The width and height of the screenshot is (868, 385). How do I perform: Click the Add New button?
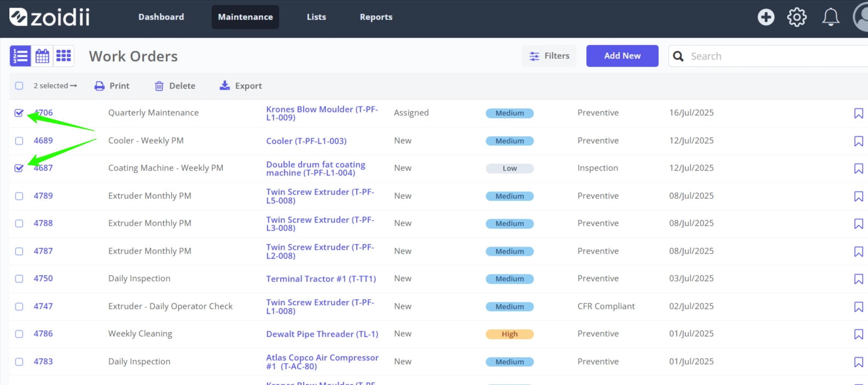click(622, 56)
